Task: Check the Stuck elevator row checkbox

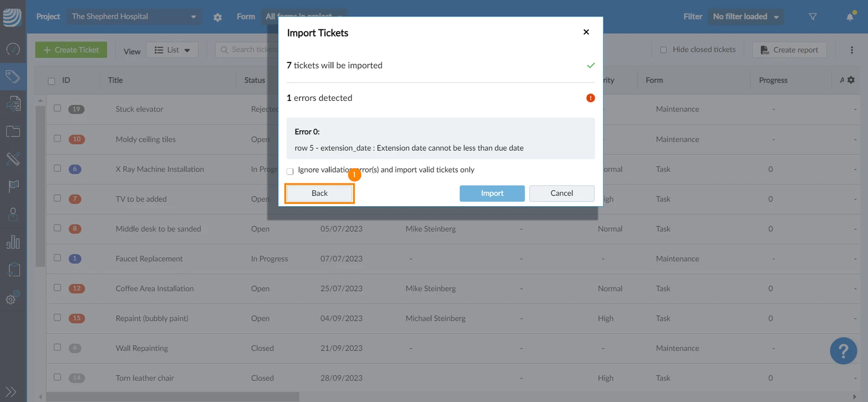Action: tap(58, 108)
